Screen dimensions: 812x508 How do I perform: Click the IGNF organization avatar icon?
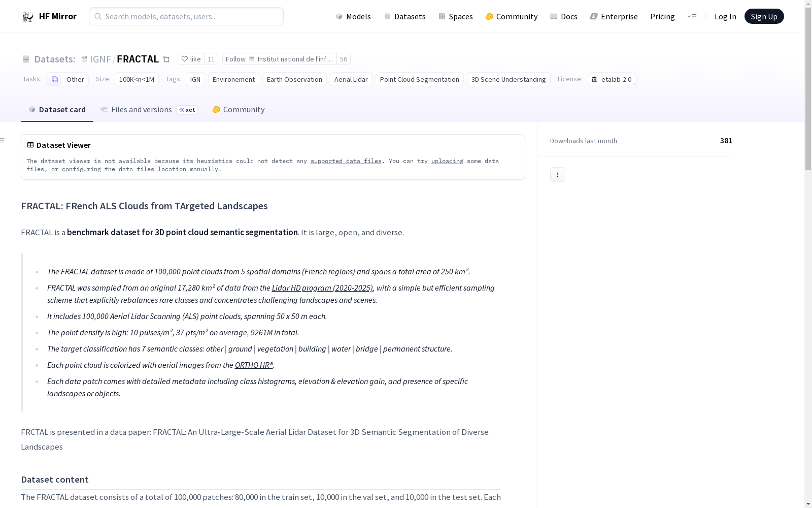[84, 59]
